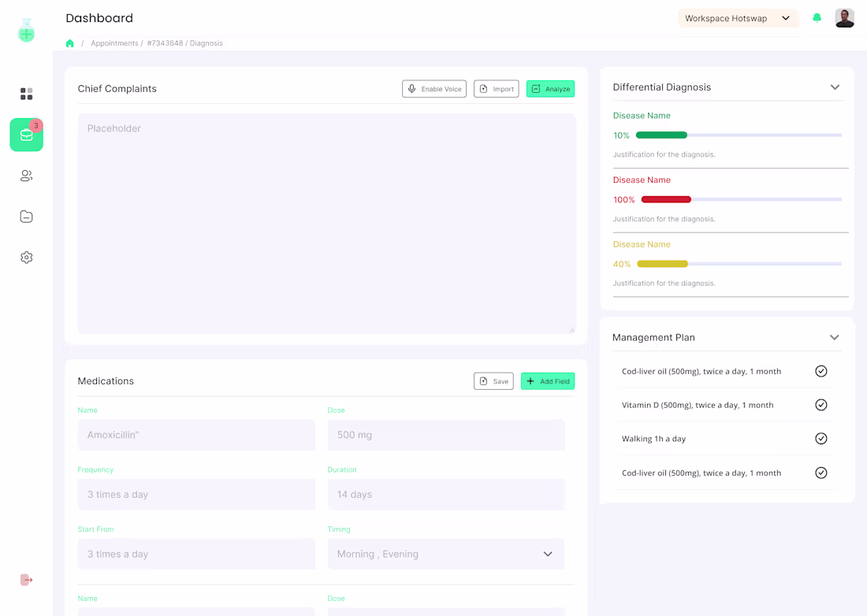Open the Workspace Hotswap dropdown
The height and width of the screenshot is (616, 867).
tap(738, 17)
